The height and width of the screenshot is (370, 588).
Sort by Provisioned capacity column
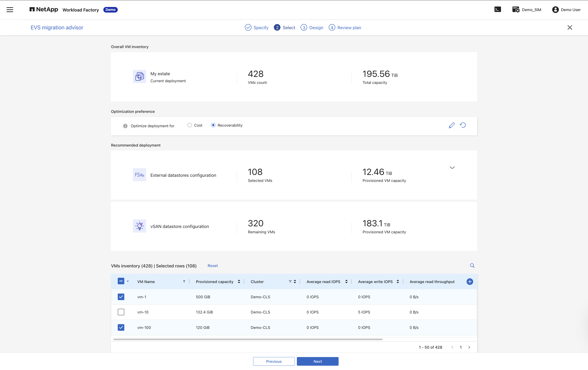coord(239,282)
